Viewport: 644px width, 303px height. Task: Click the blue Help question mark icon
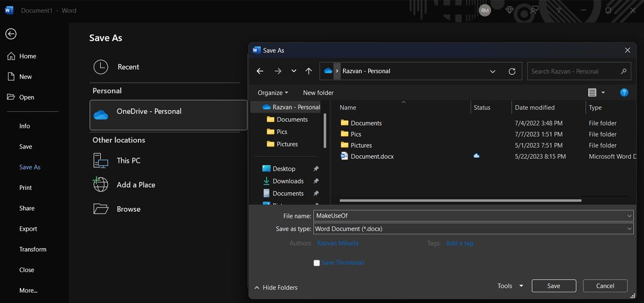point(624,92)
